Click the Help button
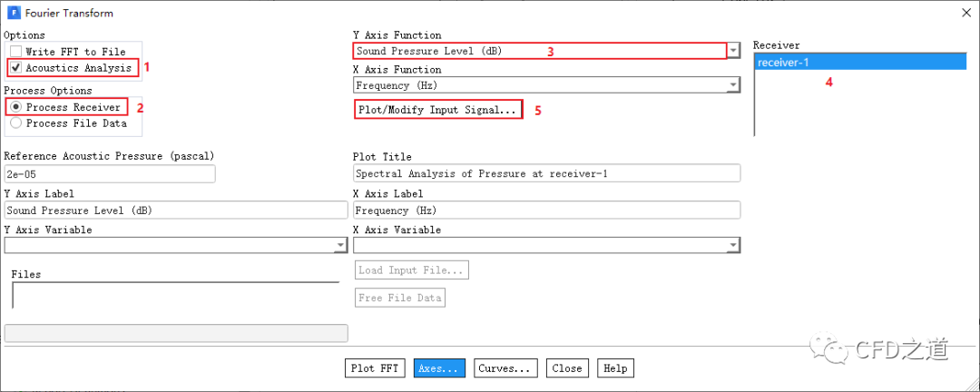This screenshot has height=392, width=980. point(615,368)
